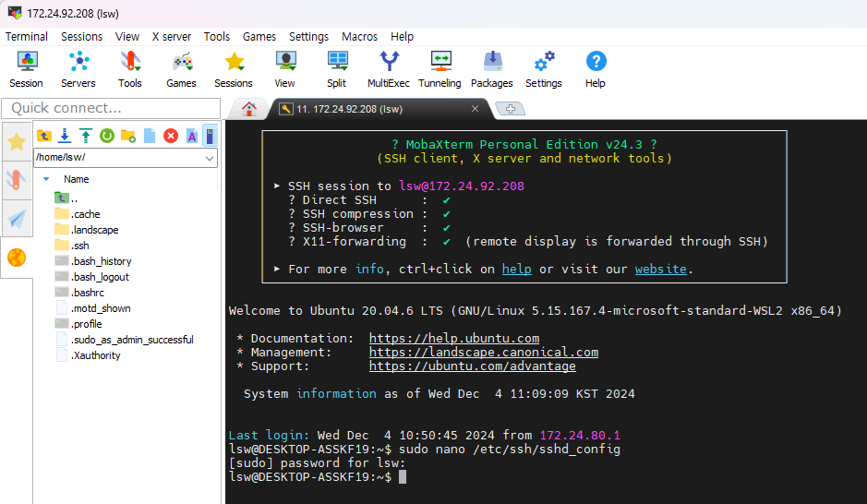Select the SFTP globe sidebar tab
The image size is (867, 504).
[x=17, y=258]
